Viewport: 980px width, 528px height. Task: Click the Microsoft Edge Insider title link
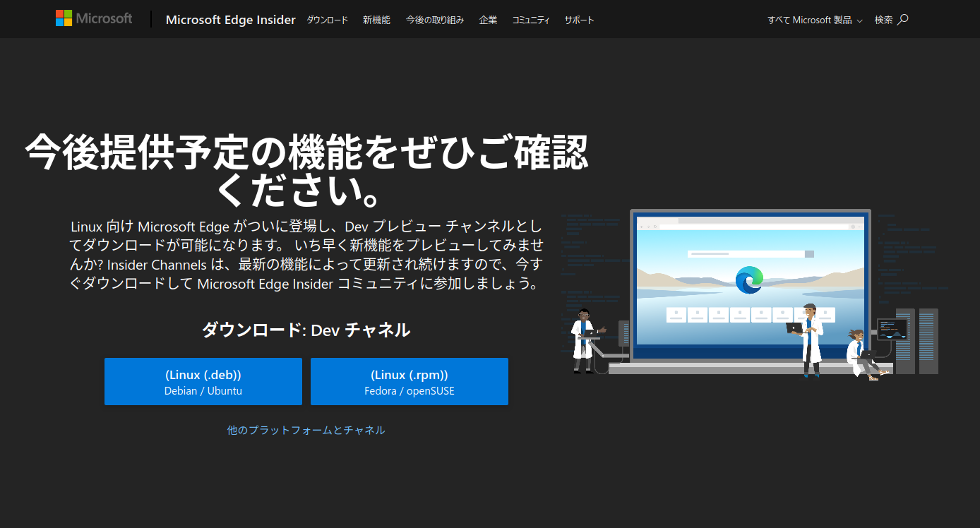point(230,20)
